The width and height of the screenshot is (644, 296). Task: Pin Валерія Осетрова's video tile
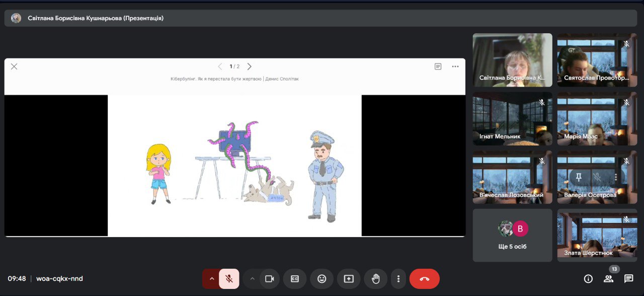(x=579, y=177)
